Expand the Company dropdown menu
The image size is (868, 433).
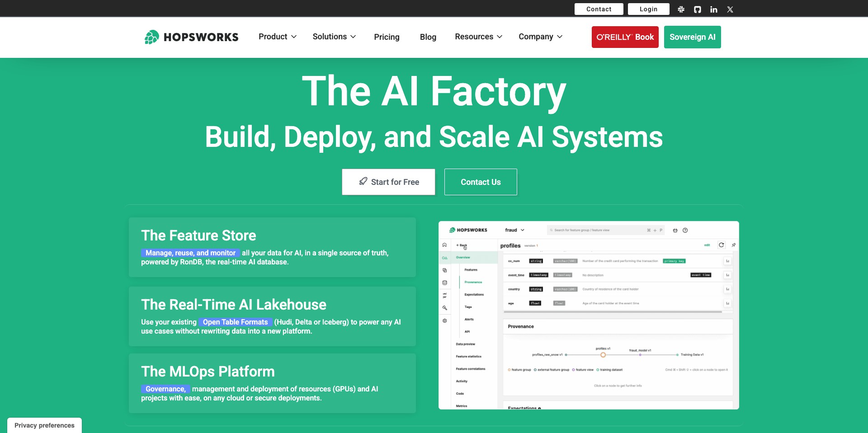541,37
